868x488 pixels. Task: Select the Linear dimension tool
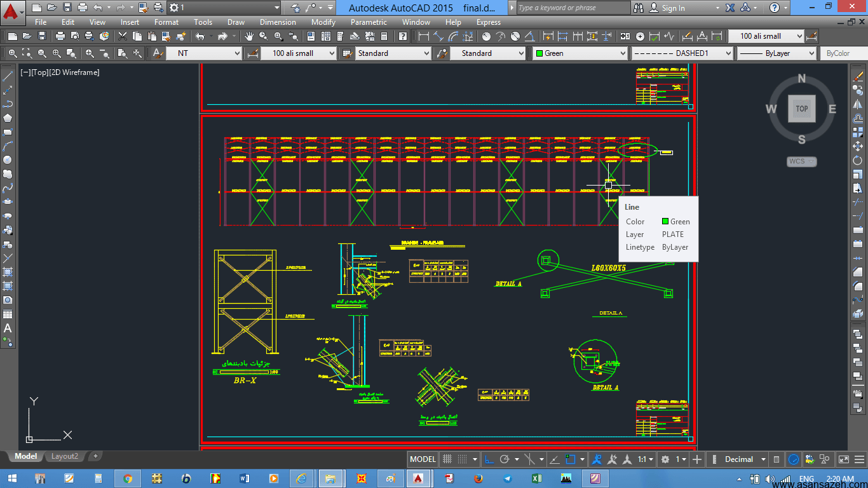point(424,36)
